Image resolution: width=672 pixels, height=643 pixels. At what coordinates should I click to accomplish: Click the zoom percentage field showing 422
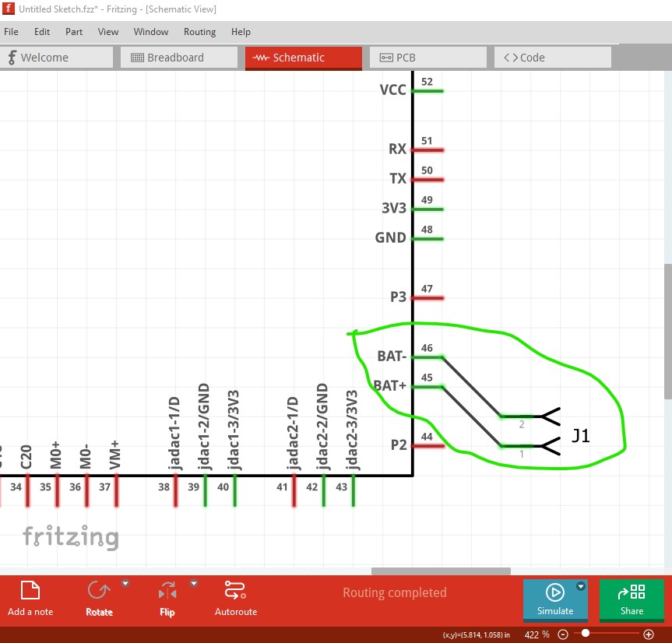(x=537, y=634)
